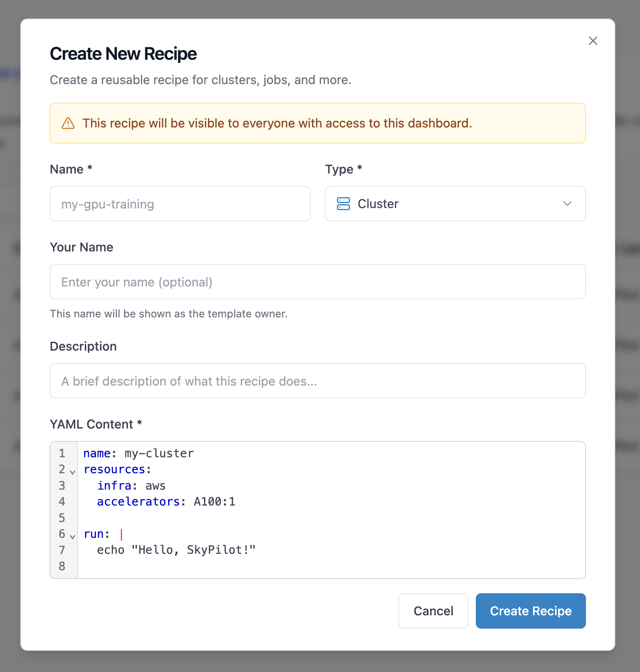
Task: Click the cluster stack icon in Type selector
Action: pyautogui.click(x=343, y=204)
